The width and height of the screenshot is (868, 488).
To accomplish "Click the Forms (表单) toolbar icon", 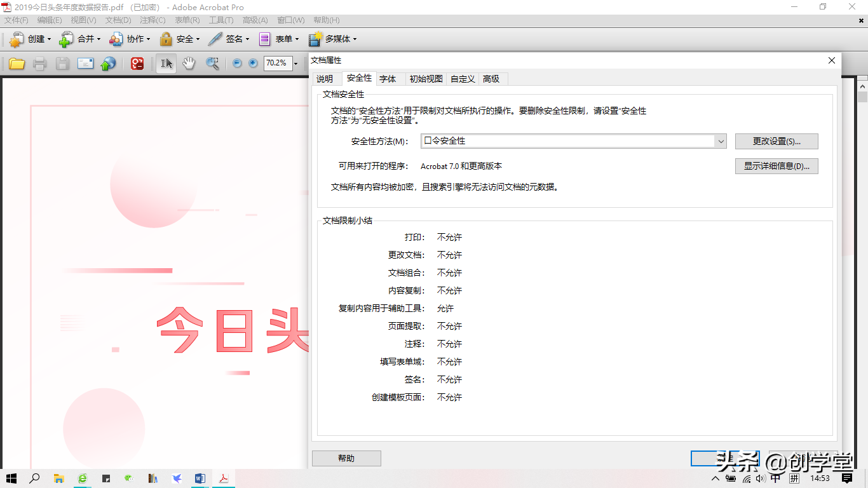I will [265, 39].
